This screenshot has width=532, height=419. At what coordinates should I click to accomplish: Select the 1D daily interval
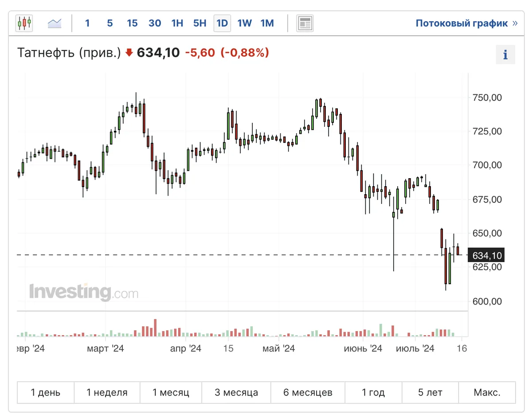(222, 23)
